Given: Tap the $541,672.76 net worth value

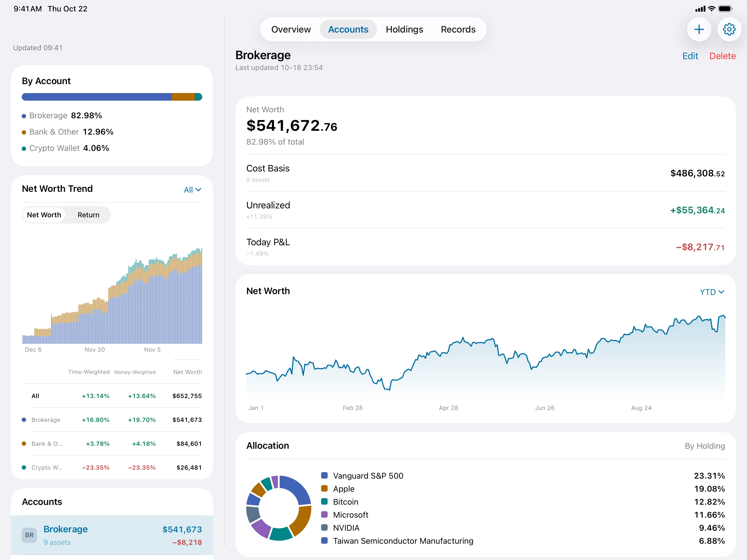Looking at the screenshot, I should pos(292,126).
